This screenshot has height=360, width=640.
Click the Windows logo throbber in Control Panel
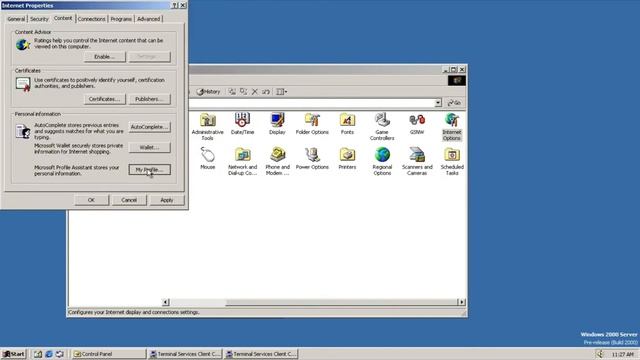click(457, 80)
